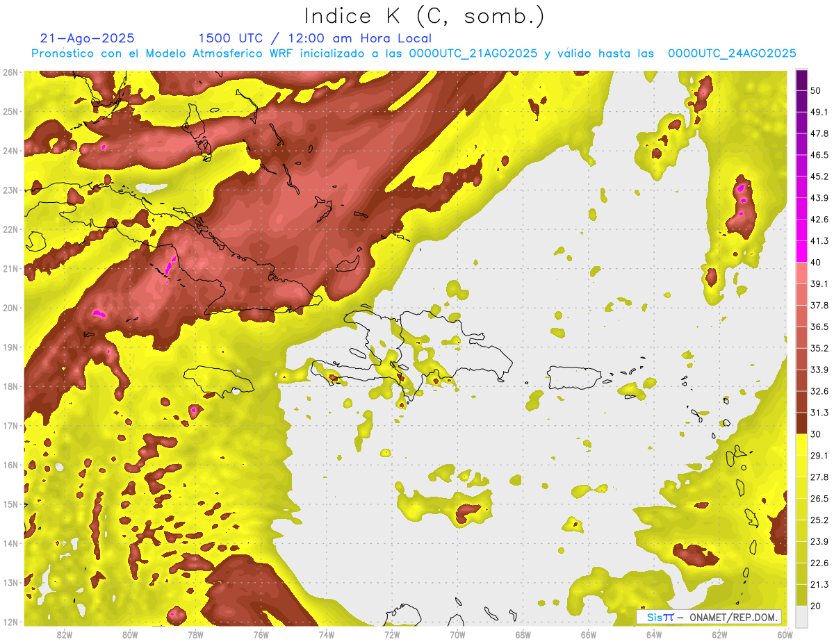The height and width of the screenshot is (644, 834).
Task: Click the 68W longitude label
Action: (523, 635)
